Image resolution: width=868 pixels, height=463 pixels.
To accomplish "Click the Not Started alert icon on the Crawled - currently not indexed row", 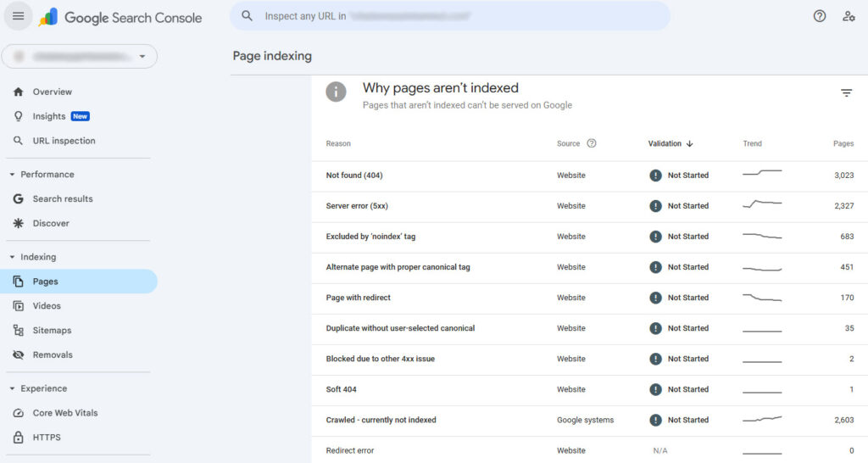I will (655, 420).
